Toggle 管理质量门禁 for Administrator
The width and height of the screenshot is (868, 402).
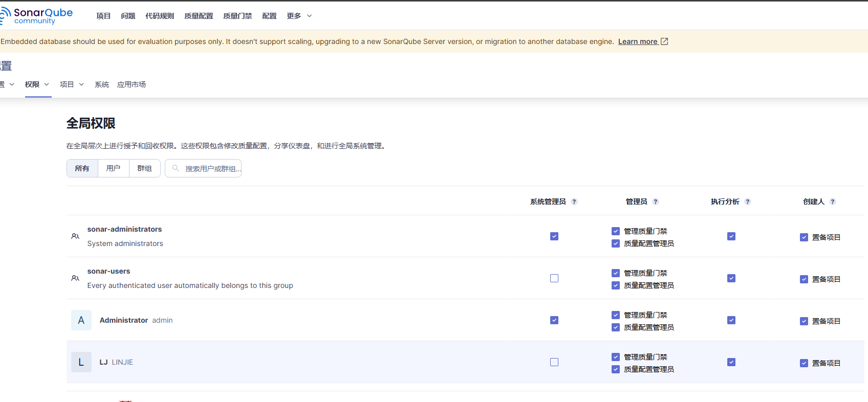[x=616, y=315]
